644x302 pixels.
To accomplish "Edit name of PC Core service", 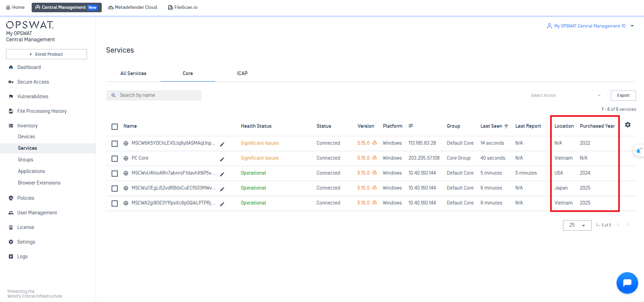I will [222, 159].
